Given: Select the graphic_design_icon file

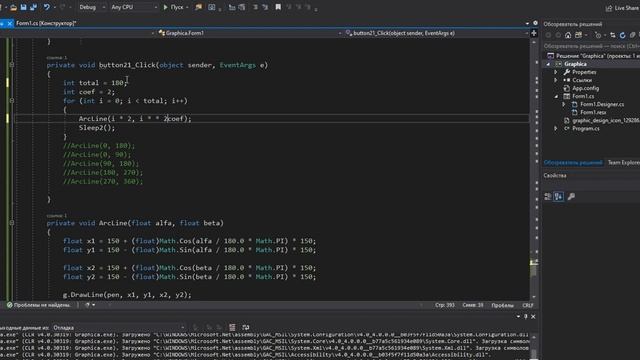Looking at the screenshot, I should (x=606, y=120).
